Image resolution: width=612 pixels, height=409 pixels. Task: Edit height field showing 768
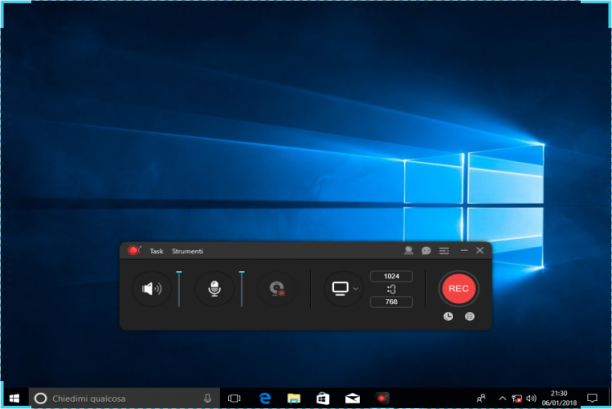[x=391, y=302]
